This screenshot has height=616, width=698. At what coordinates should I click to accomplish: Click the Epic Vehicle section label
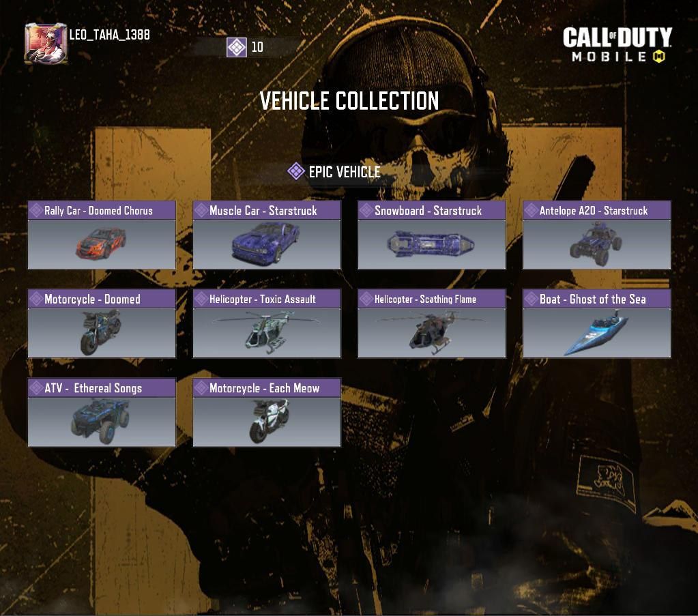coord(345,172)
